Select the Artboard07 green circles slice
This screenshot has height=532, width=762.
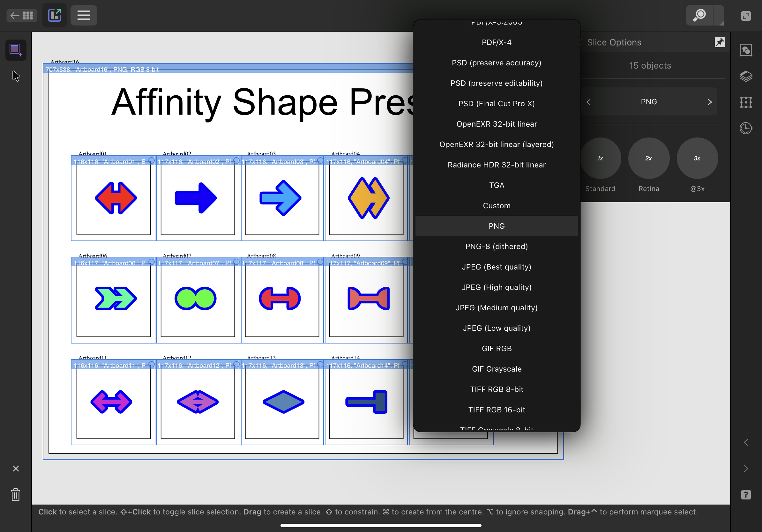click(196, 298)
